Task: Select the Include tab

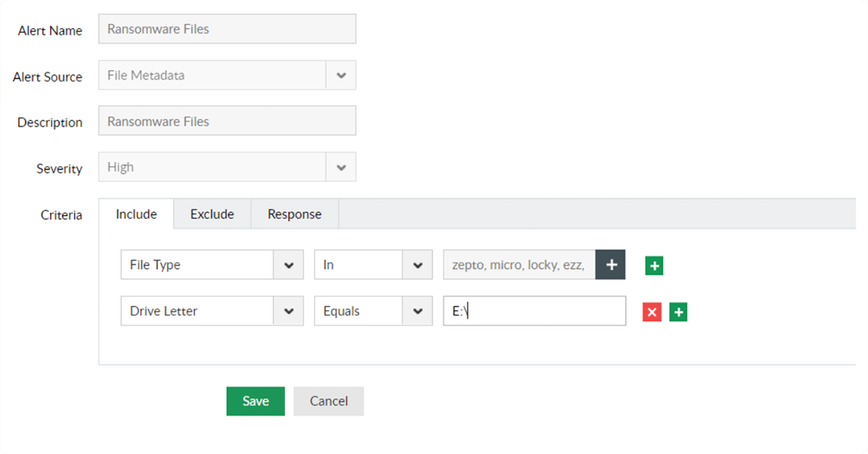Action: tap(136, 214)
